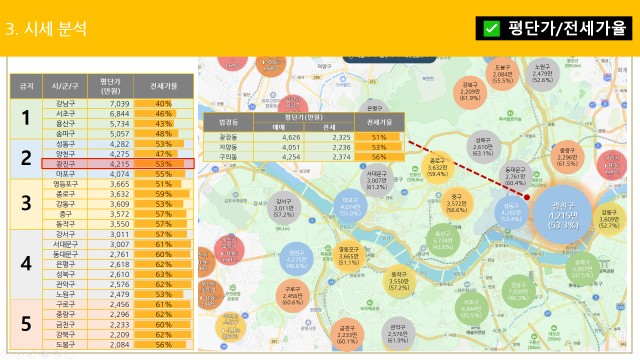
Task: Click the 서대문구 3,007만 bubble on the map
Action: [376, 180]
